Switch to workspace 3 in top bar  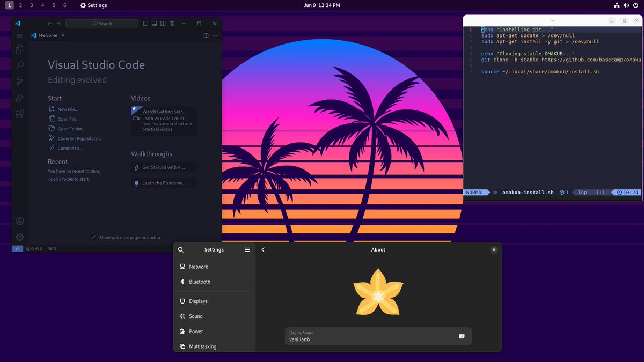[32, 5]
